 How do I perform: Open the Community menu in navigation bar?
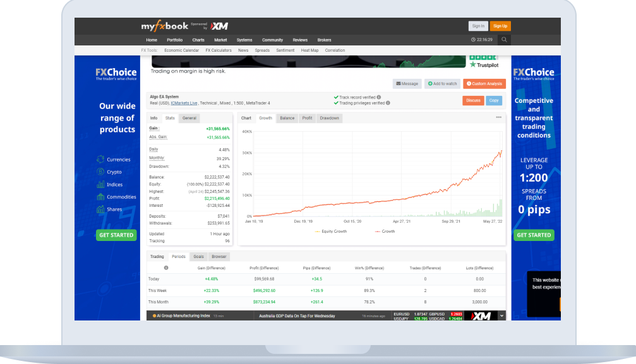272,40
